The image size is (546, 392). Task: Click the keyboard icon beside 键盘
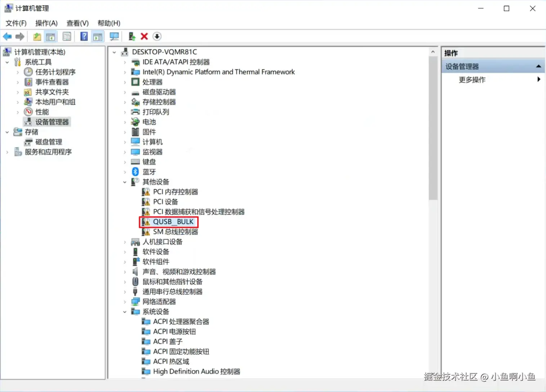[135, 162]
